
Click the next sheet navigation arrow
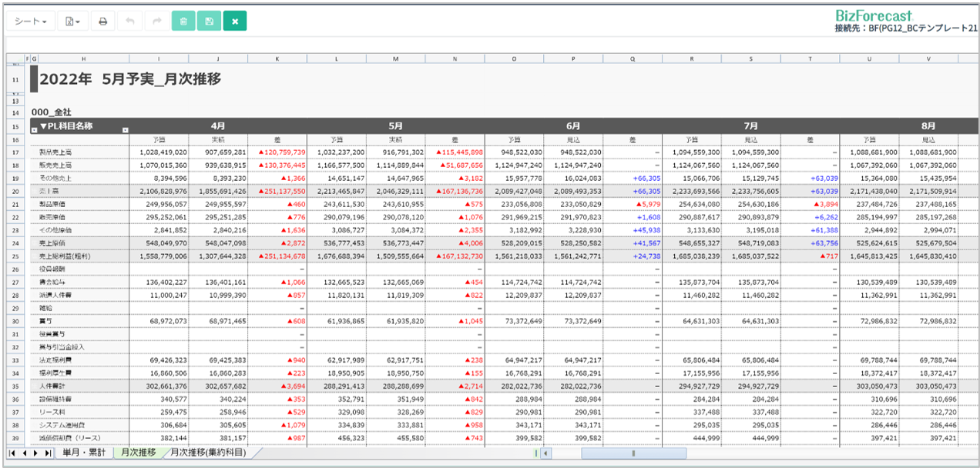coord(35,453)
